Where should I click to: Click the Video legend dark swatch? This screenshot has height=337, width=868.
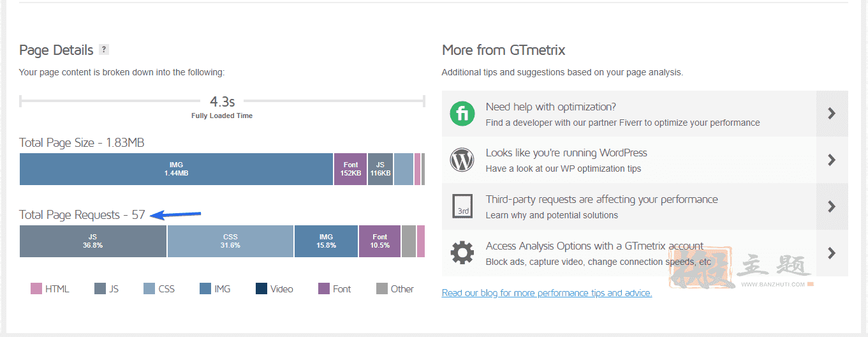click(x=261, y=289)
